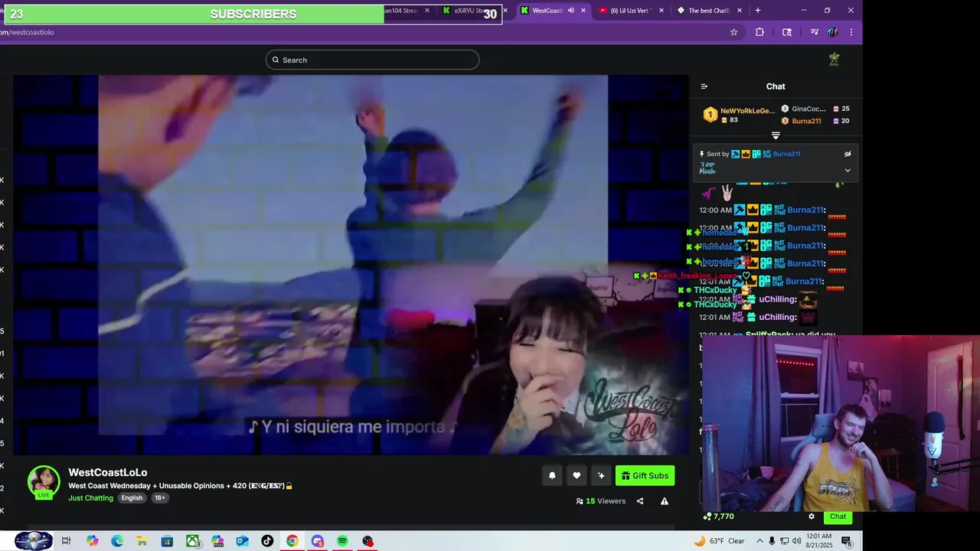Open the user profile avatar menu on Kick
The height and width of the screenshot is (551, 980).
(834, 59)
